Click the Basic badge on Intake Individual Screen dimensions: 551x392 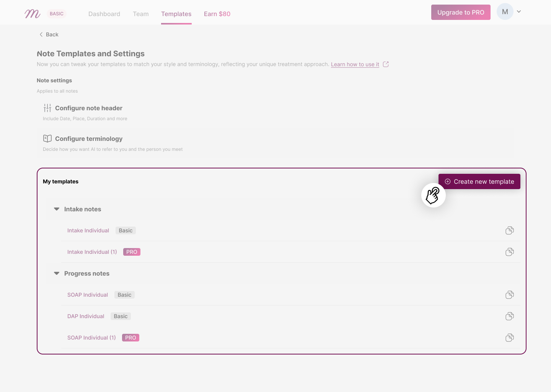[126, 230]
